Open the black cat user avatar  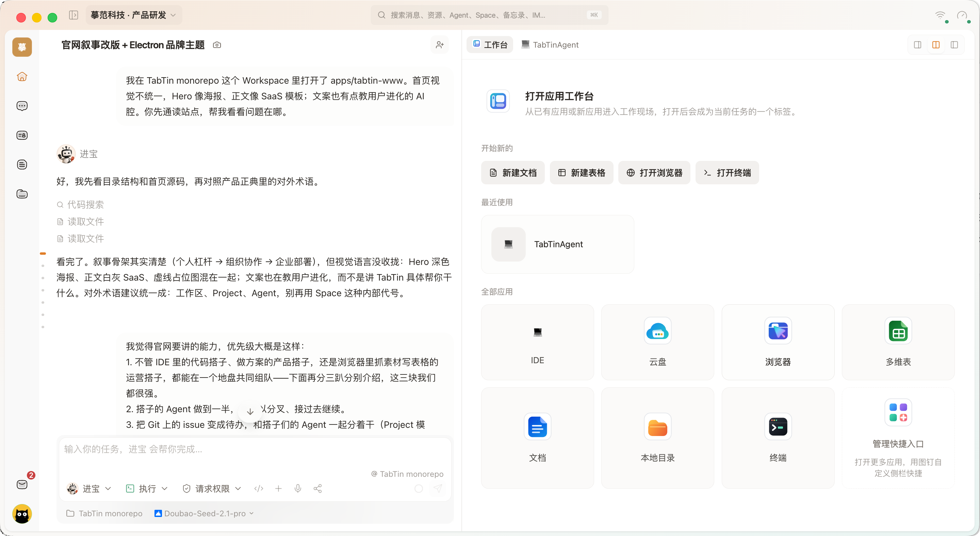click(x=22, y=514)
